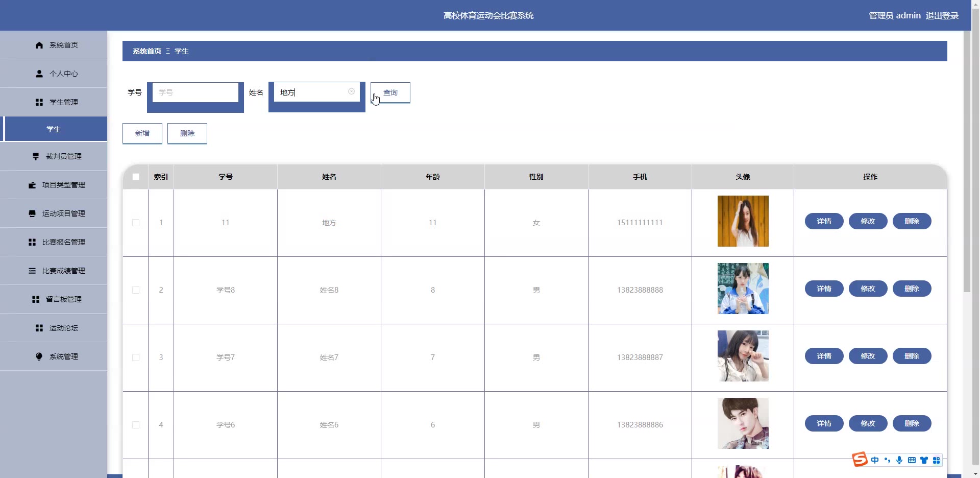Check the box for row 地方
This screenshot has height=478, width=980.
coord(136,223)
